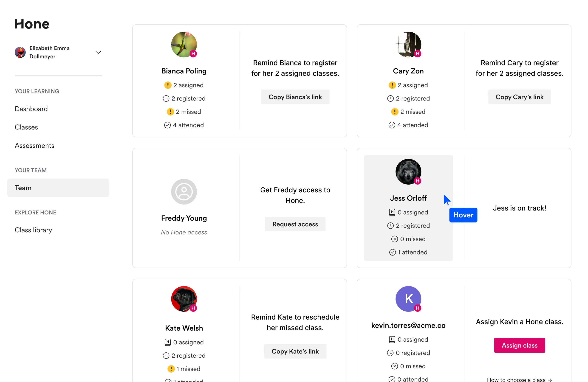This screenshot has width=588, height=382.
Task: Click checkmark icon beside Jess's 1 attended
Action: click(392, 252)
